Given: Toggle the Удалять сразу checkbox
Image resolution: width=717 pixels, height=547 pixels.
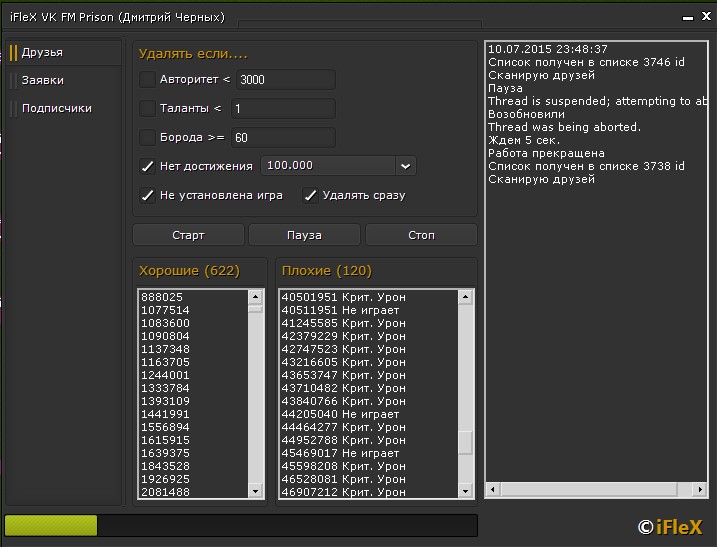Looking at the screenshot, I should 310,195.
